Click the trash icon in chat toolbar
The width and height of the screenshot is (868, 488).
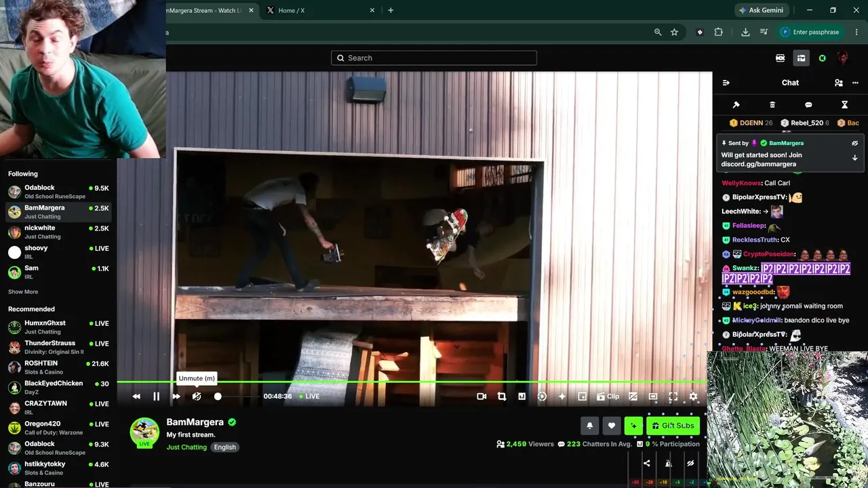point(772,105)
